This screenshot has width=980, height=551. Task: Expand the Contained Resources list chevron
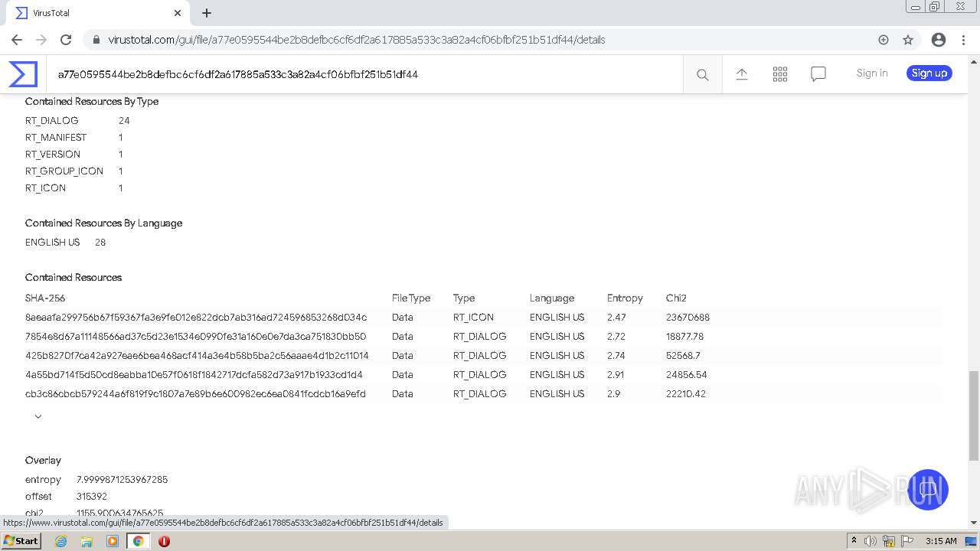click(38, 416)
